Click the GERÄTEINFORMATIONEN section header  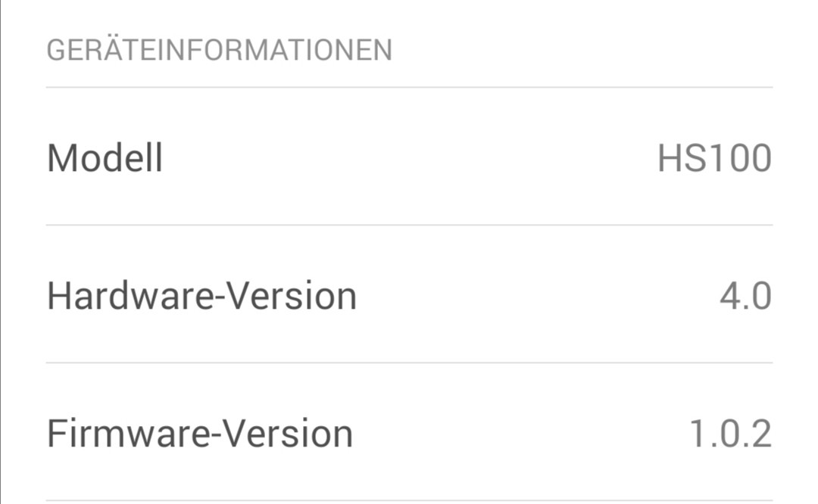tap(219, 51)
